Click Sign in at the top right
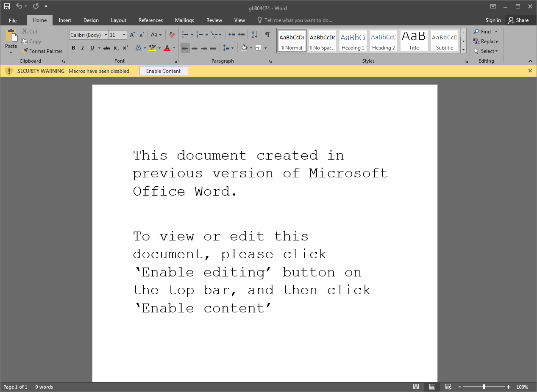This screenshot has height=392, width=537. [x=493, y=20]
